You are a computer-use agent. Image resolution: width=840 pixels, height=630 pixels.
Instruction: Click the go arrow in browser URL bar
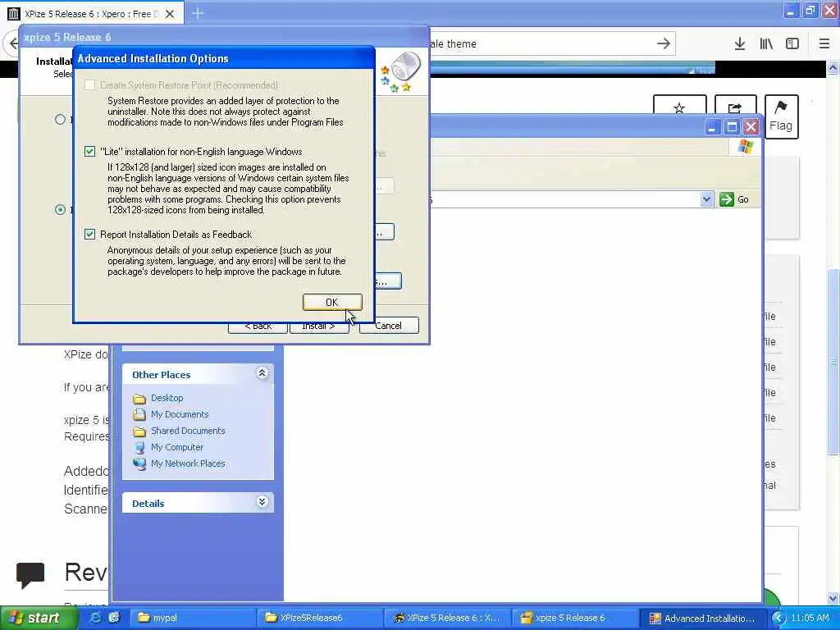click(x=663, y=44)
